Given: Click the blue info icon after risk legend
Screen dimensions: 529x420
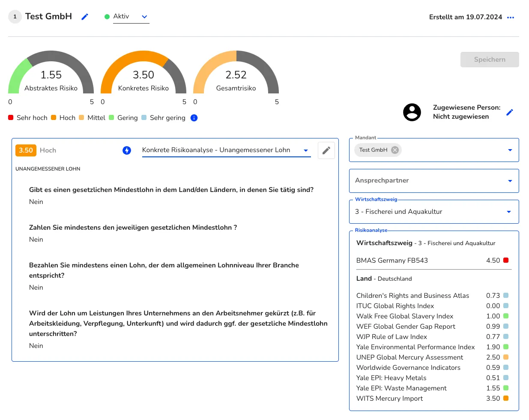Looking at the screenshot, I should [194, 118].
